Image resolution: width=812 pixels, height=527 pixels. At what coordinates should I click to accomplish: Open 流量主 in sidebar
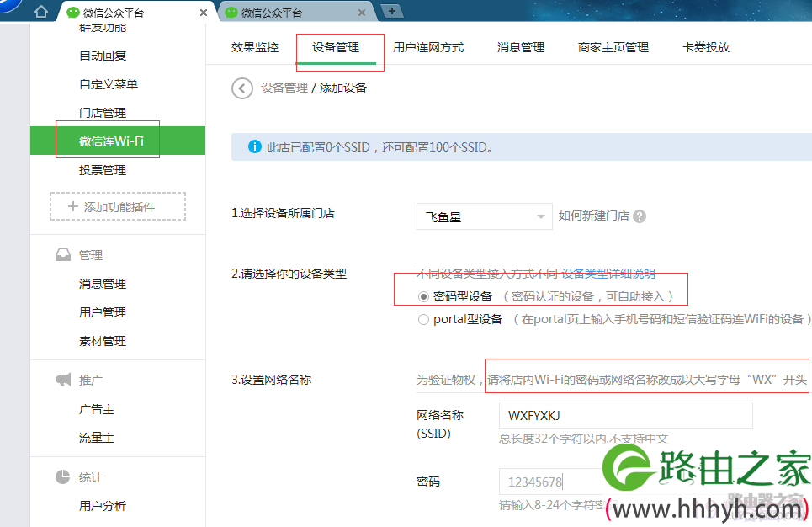(x=96, y=438)
